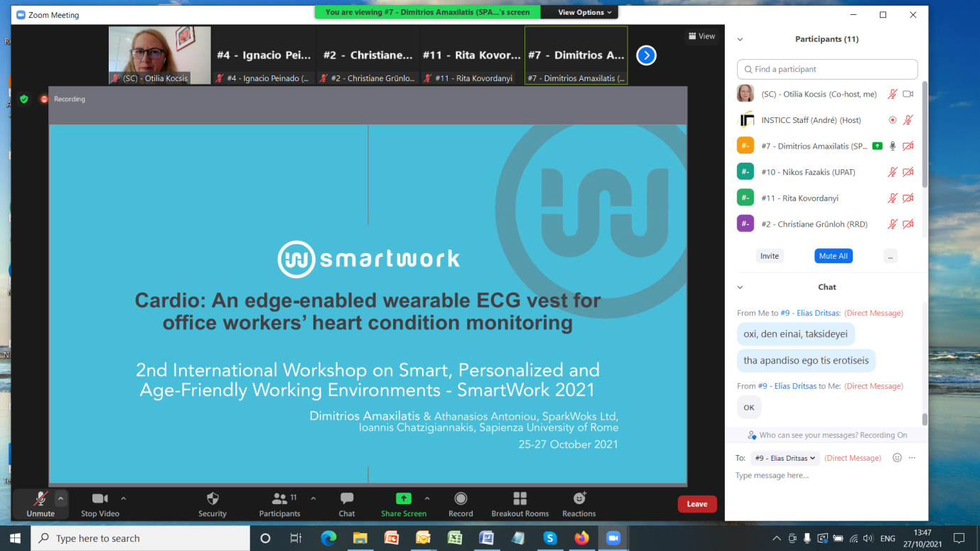The image size is (980, 551).
Task: Select Otilia Kocsis video thumbnail
Action: tap(160, 55)
